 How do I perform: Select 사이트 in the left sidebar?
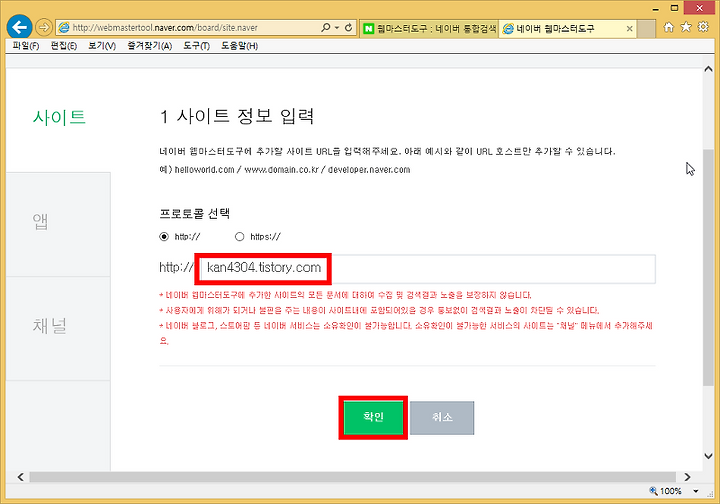(59, 117)
